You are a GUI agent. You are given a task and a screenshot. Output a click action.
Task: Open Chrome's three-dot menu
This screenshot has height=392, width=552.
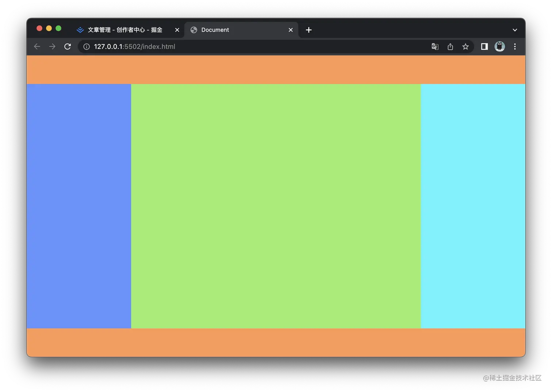coord(515,47)
